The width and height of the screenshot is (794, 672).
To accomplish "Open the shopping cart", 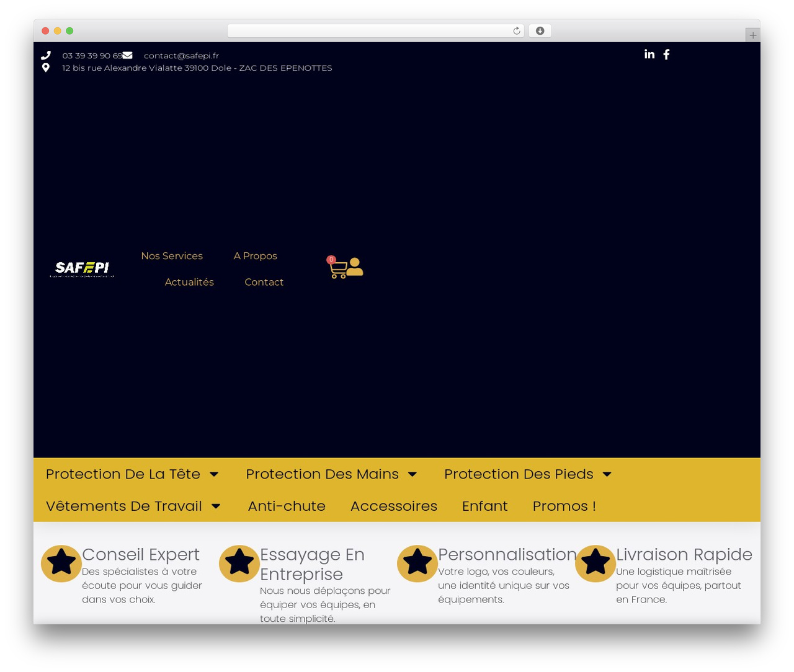I will click(x=337, y=268).
